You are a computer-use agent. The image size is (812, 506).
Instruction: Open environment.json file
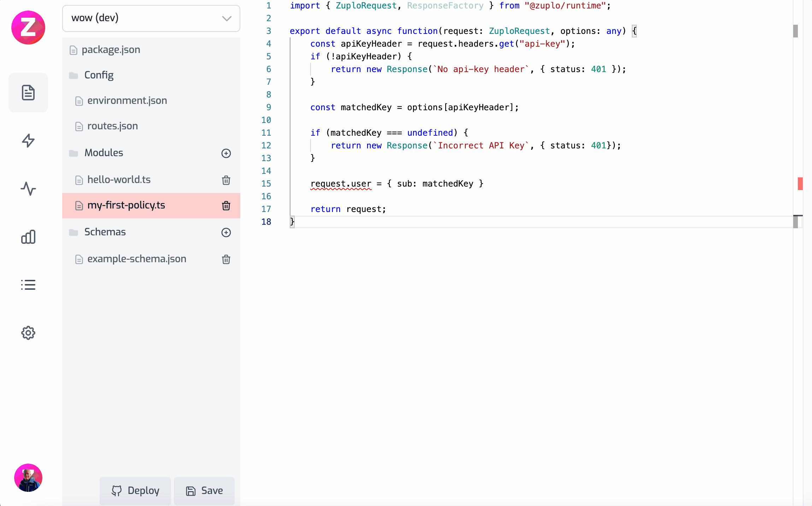127,101
